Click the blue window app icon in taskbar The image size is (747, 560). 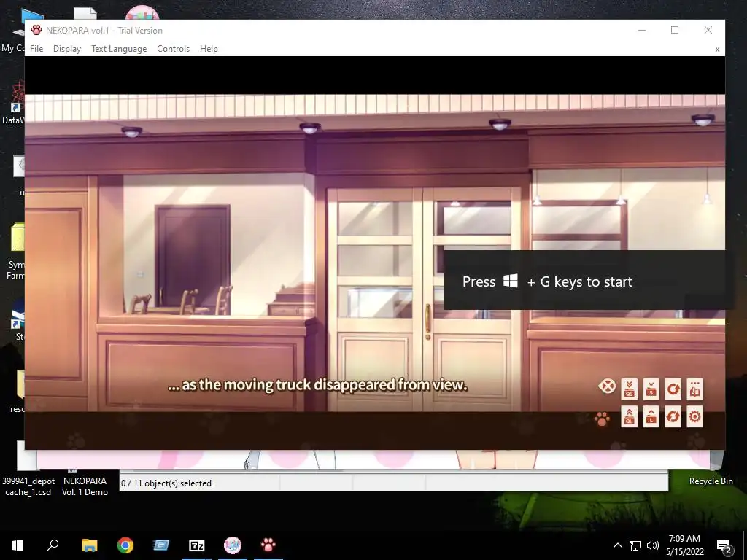coord(161,545)
